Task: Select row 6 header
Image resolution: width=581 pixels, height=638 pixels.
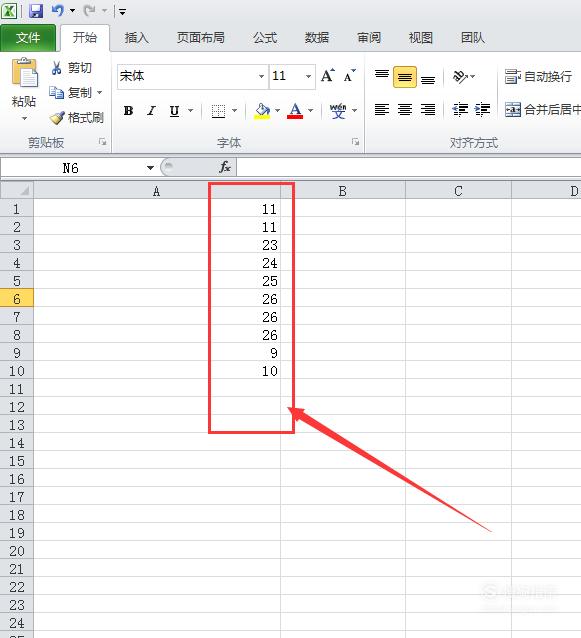Action: click(x=17, y=299)
